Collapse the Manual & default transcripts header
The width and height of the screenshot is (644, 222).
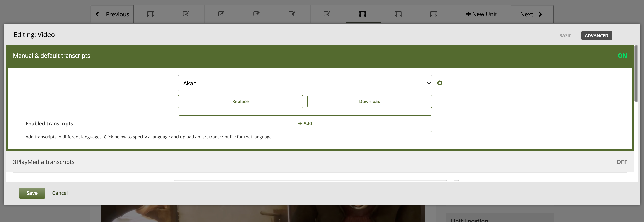52,56
